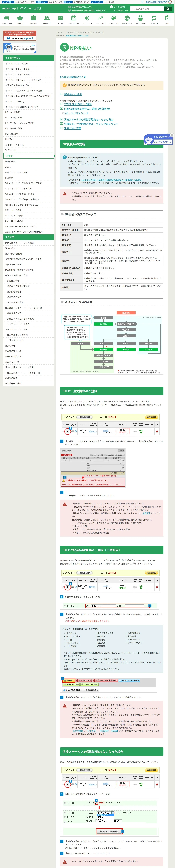Viewport: 175px width, 868px height.
Task: Open 注文の検索 in sidebar
Action: coord(29,248)
